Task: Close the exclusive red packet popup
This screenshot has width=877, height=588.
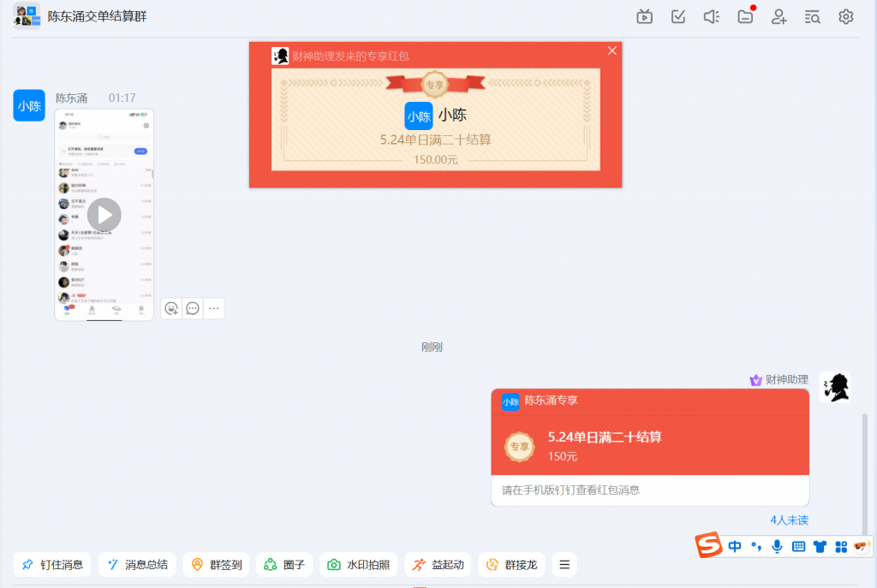Action: point(612,50)
